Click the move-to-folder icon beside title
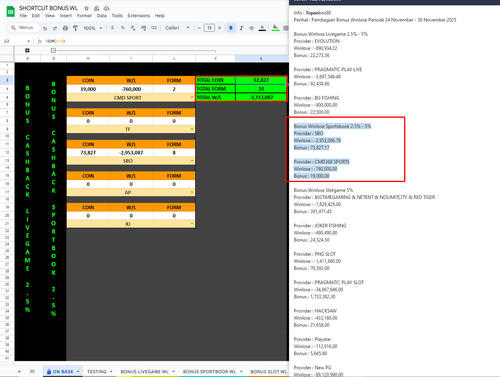Screen dimensions: 500x377 pos(96,8)
